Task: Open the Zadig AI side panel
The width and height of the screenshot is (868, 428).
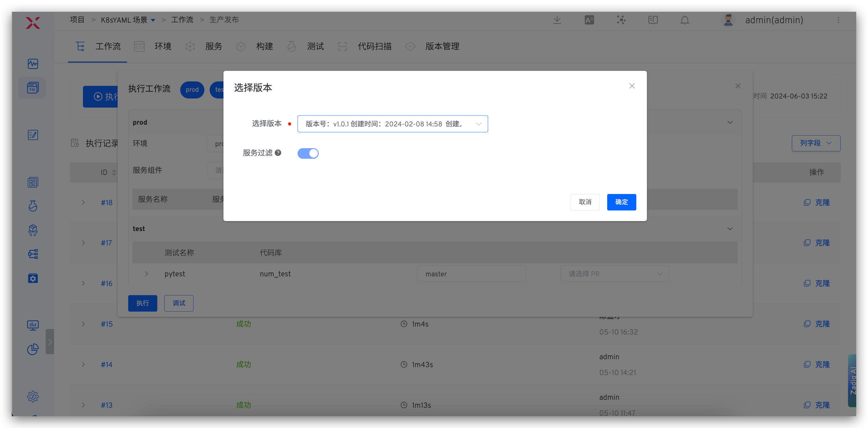Action: click(x=852, y=380)
